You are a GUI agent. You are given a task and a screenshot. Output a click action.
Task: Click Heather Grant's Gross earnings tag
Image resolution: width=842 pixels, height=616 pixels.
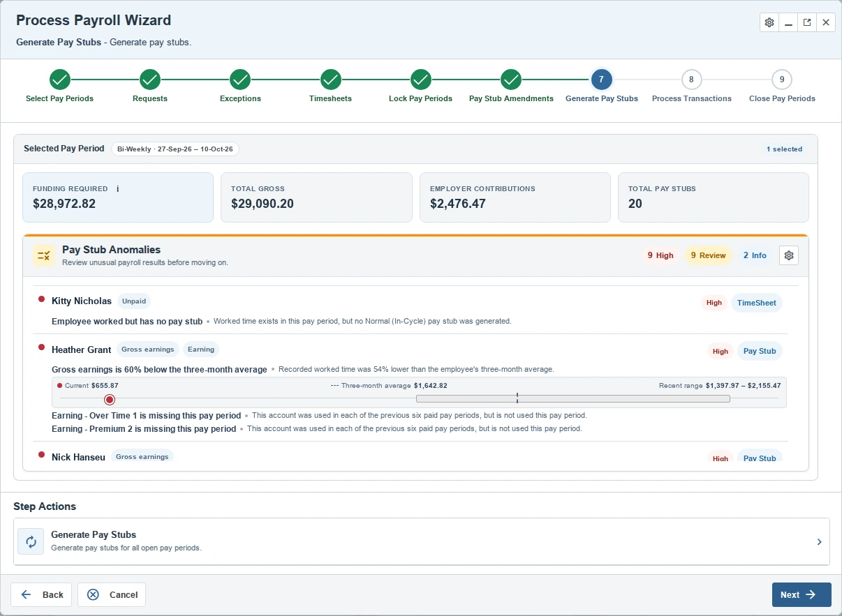tap(147, 350)
